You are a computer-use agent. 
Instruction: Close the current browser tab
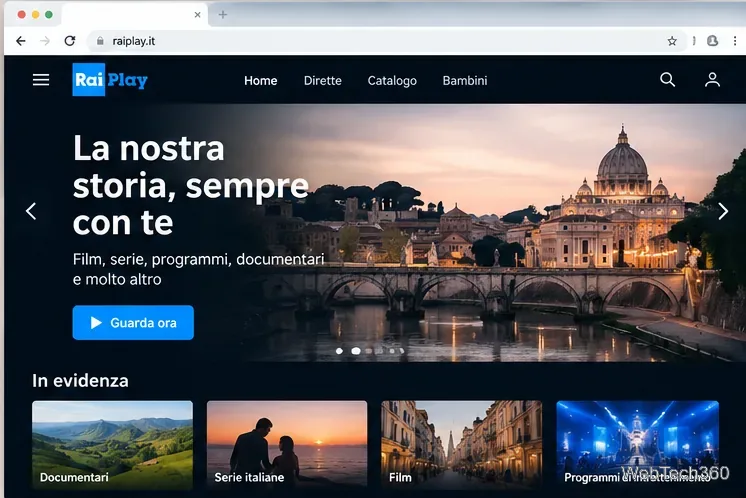click(x=197, y=15)
